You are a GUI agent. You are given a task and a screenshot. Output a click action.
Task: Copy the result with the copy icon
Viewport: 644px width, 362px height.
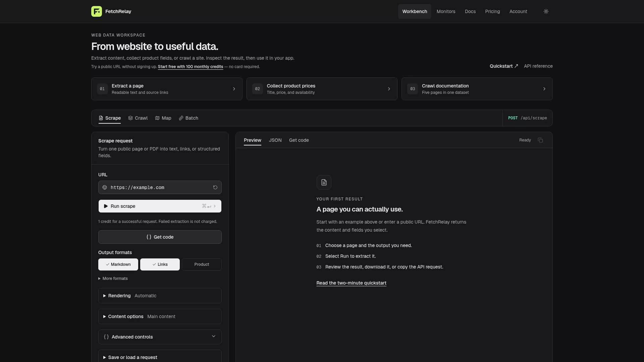click(x=540, y=140)
